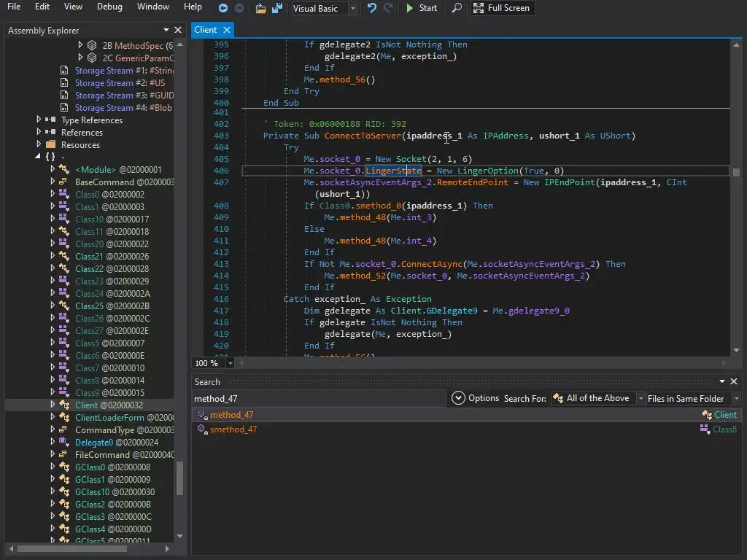Image resolution: width=747 pixels, height=560 pixels.
Task: Click the Save All disk icon
Action: tap(276, 8)
